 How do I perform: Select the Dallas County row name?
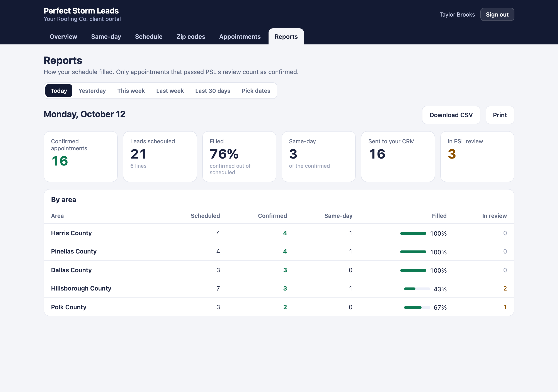(x=71, y=270)
